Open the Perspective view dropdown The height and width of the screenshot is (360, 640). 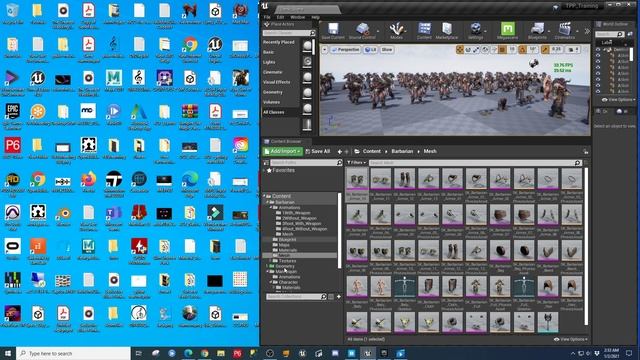click(x=345, y=50)
